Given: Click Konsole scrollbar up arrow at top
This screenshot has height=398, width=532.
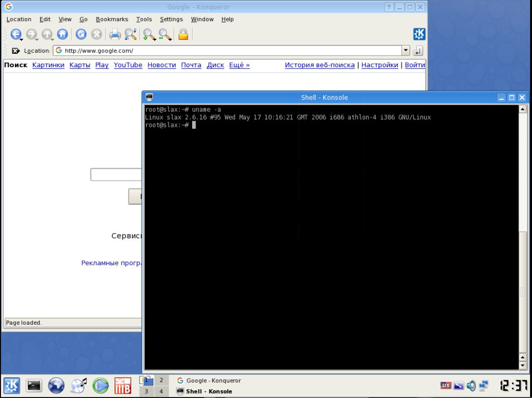Looking at the screenshot, I should (522, 109).
